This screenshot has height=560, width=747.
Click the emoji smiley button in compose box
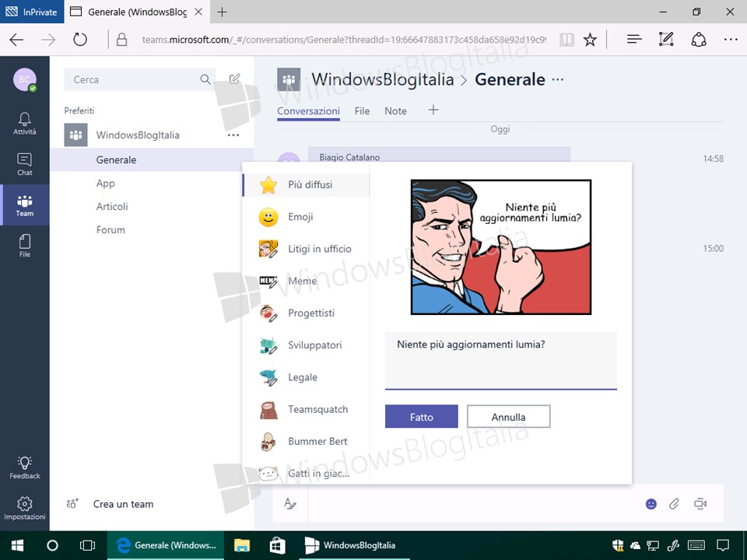click(x=651, y=504)
